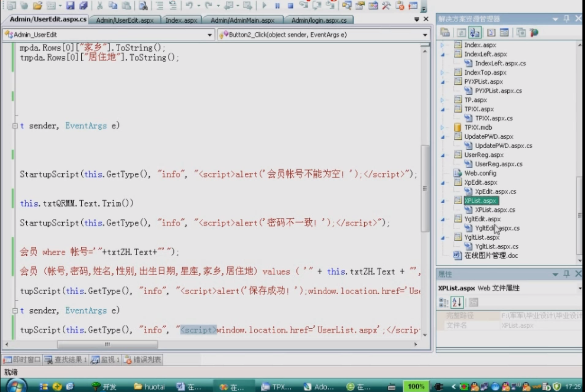Screen dimensions: 585x392
Task: Click the Redo arrow icon
Action: [208, 5]
